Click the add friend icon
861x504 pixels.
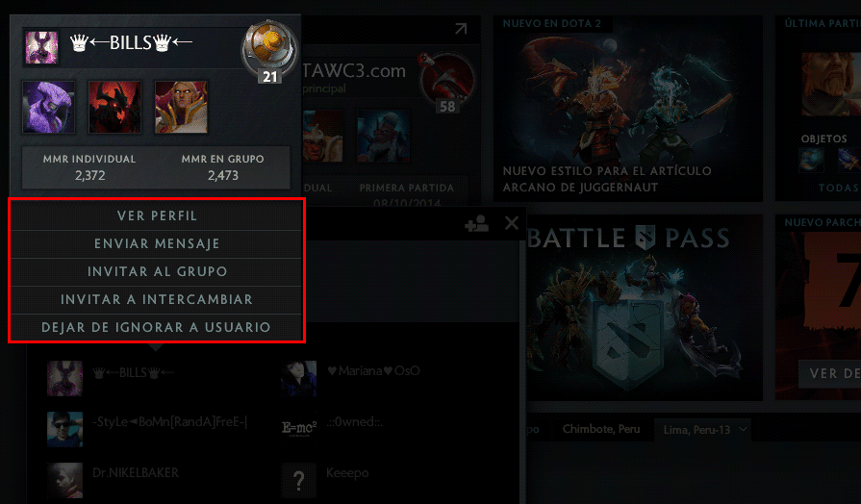(x=476, y=223)
